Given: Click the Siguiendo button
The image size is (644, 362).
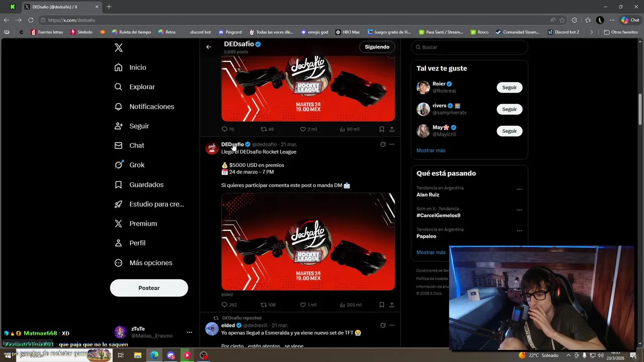Looking at the screenshot, I should coord(377,47).
